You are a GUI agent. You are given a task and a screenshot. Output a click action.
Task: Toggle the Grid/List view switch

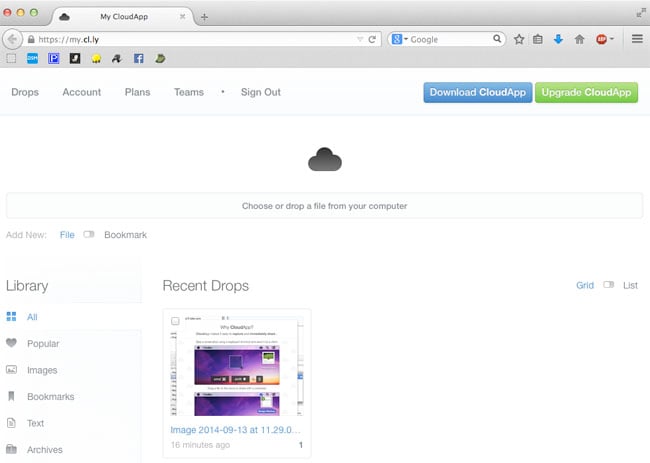[x=609, y=285]
